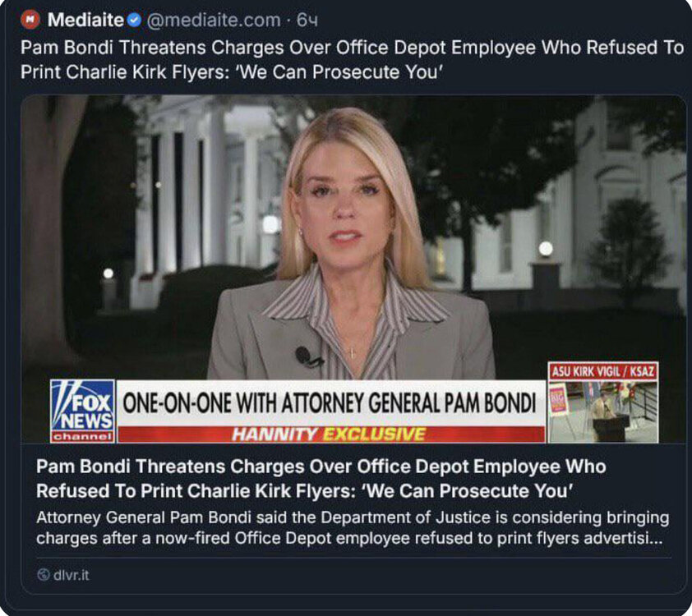Click the blue verified checkmark badge

(x=134, y=20)
